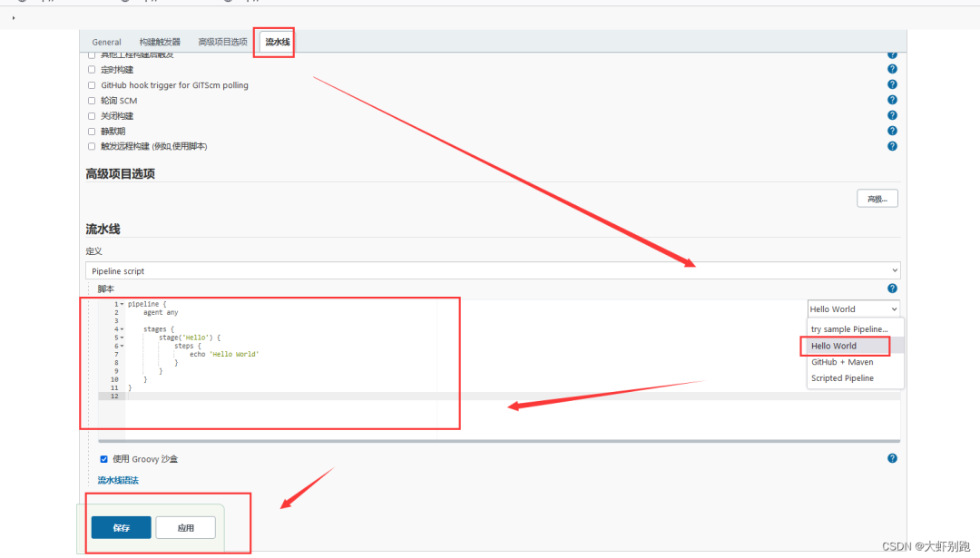Switch to the General tab
This screenshot has width=980, height=558.
106,43
